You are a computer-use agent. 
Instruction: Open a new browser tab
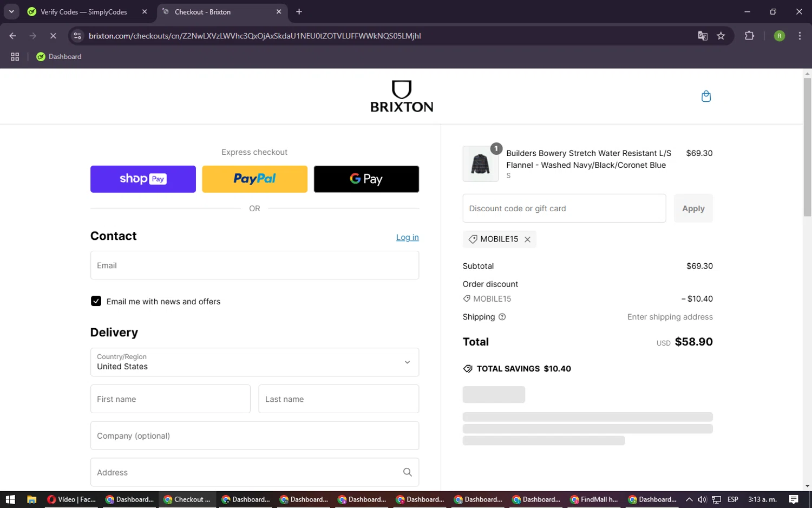pyautogui.click(x=299, y=11)
